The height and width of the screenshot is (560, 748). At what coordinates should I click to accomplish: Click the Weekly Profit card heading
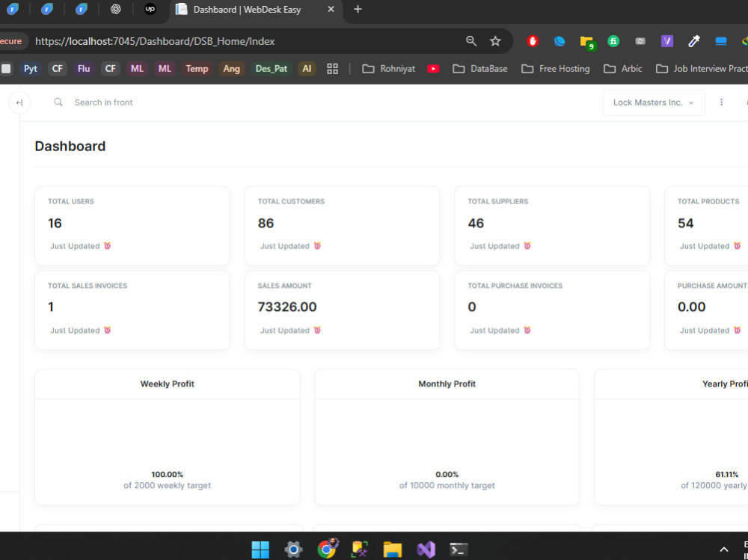[167, 384]
